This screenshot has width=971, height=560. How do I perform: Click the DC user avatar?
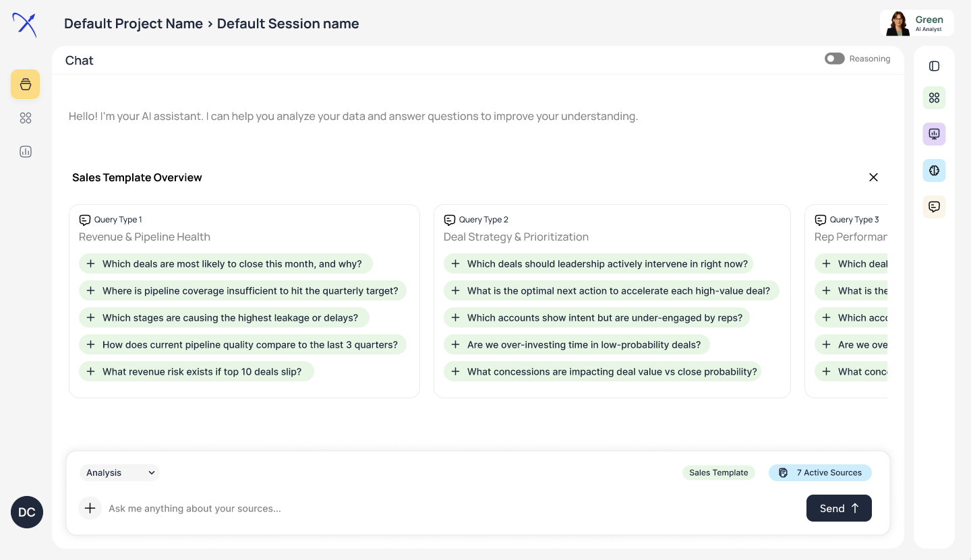click(x=27, y=512)
